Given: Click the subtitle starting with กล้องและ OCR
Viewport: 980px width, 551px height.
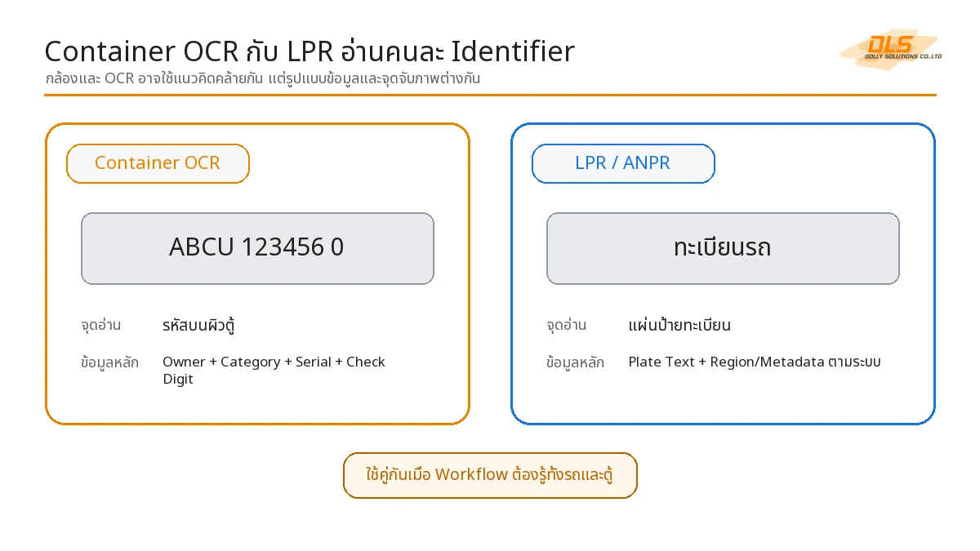Looking at the screenshot, I should (262, 79).
